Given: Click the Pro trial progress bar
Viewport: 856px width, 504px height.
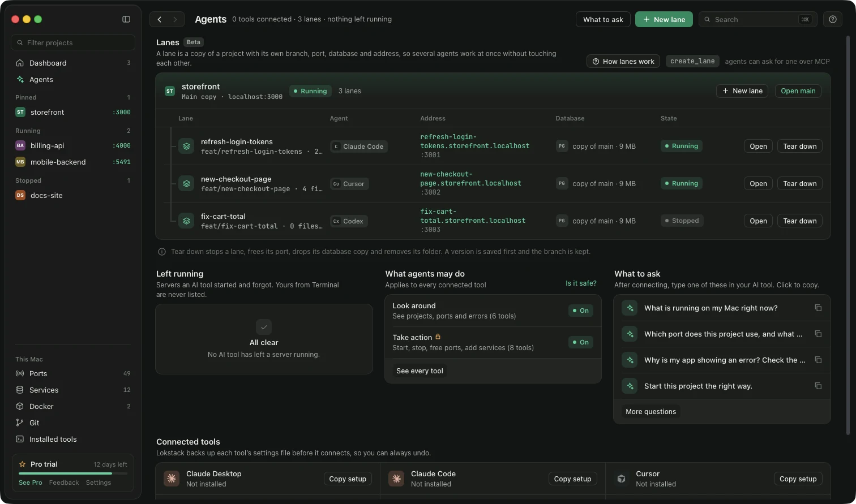Looking at the screenshot, I should point(73,473).
